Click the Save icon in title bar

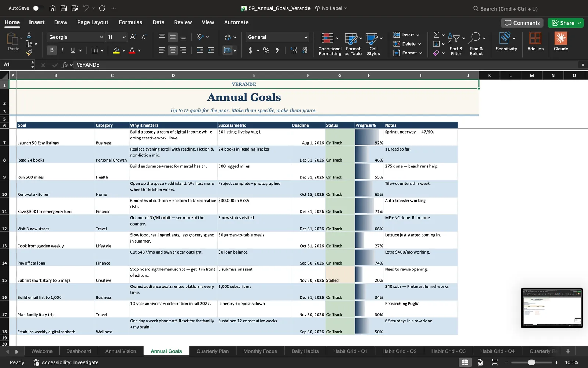click(x=64, y=8)
